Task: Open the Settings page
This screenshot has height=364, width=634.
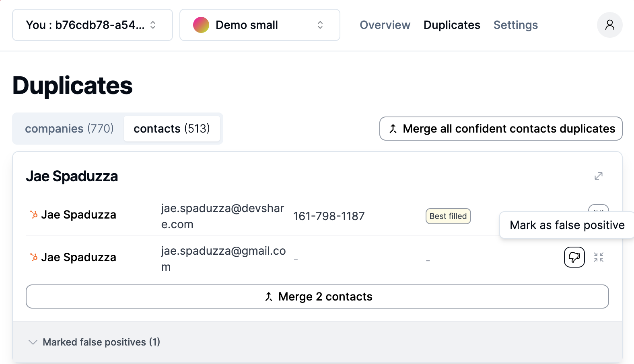Action: [515, 25]
